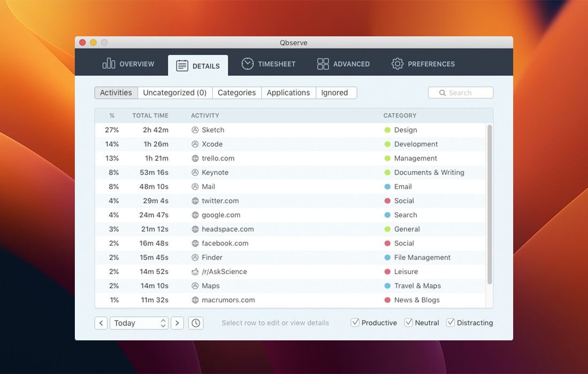
Task: Open the Overview bar chart icon
Action: [x=109, y=64]
